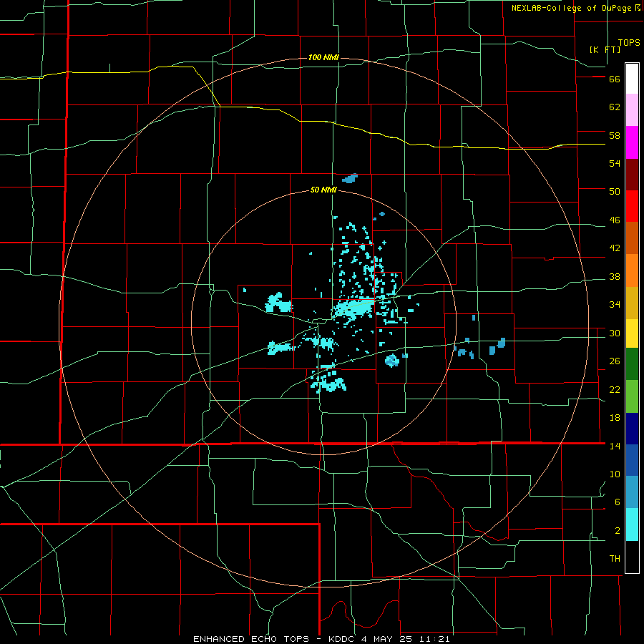Pick the dark maroon legend swatch
The height and width of the screenshot is (644, 644).
tap(632, 175)
